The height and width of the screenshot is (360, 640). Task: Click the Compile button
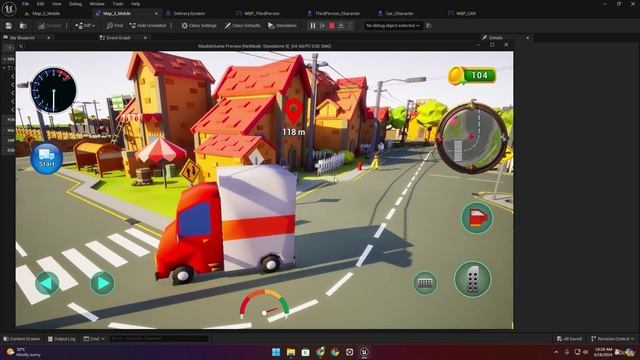(49, 26)
